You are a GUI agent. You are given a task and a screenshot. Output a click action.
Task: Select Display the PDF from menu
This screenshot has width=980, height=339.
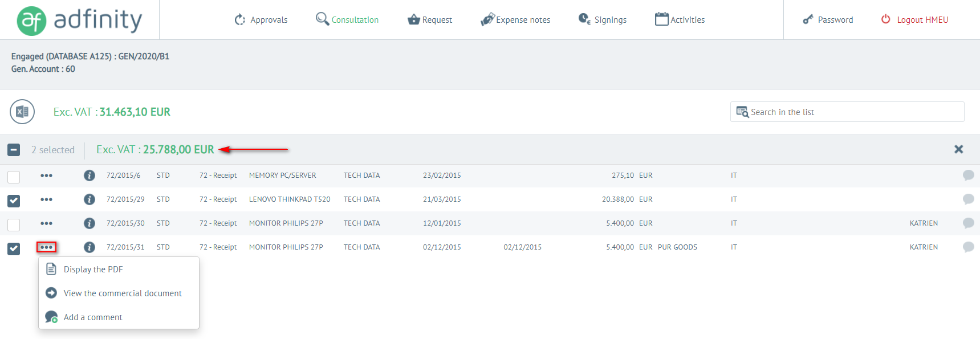(x=93, y=269)
